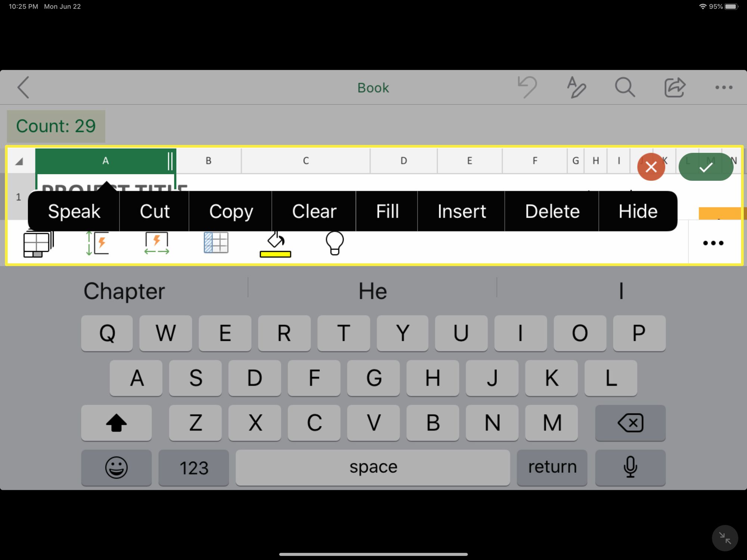Toggle the Hide option in context menu
Viewport: 747px width, 560px height.
pyautogui.click(x=638, y=210)
